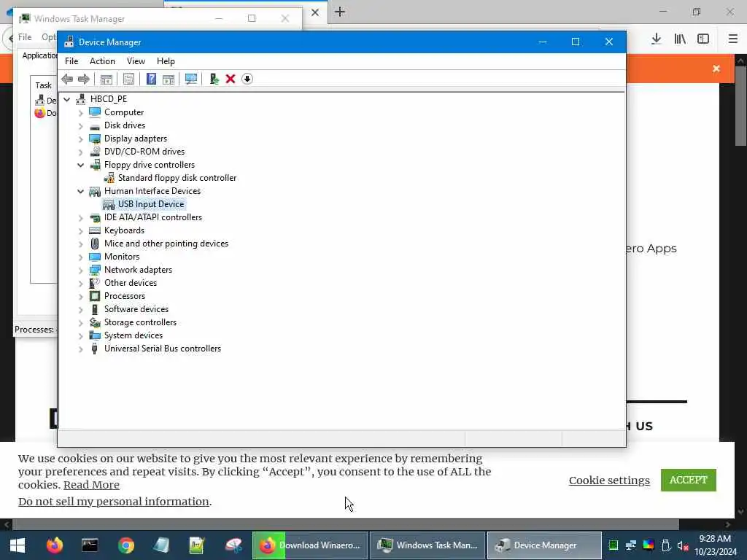This screenshot has width=747, height=560.
Task: Select Standard floppy disk controller device
Action: (x=177, y=178)
